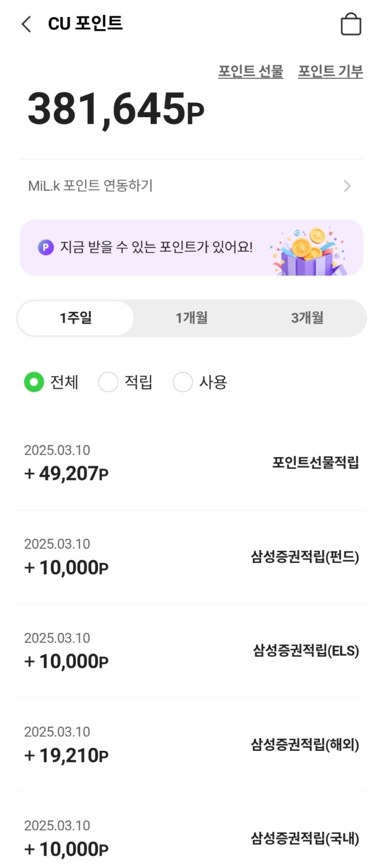
Task: Switch to the 1주일 tab
Action: [76, 318]
